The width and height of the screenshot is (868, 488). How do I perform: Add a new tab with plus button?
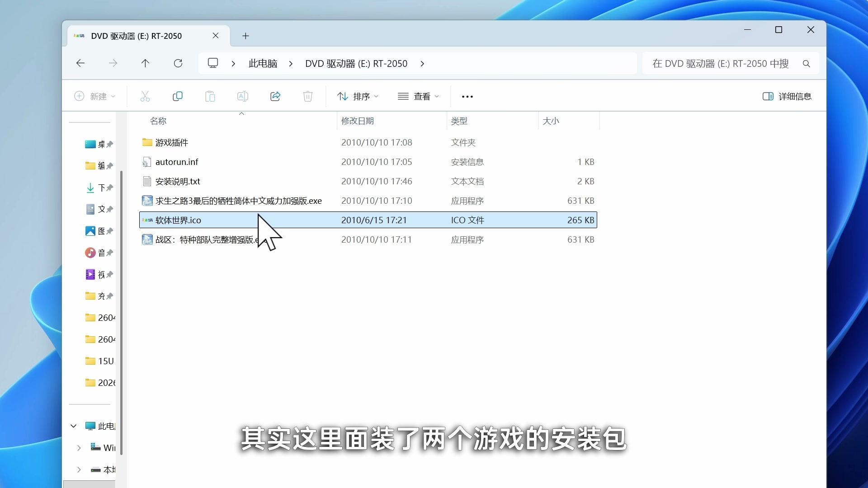[245, 36]
